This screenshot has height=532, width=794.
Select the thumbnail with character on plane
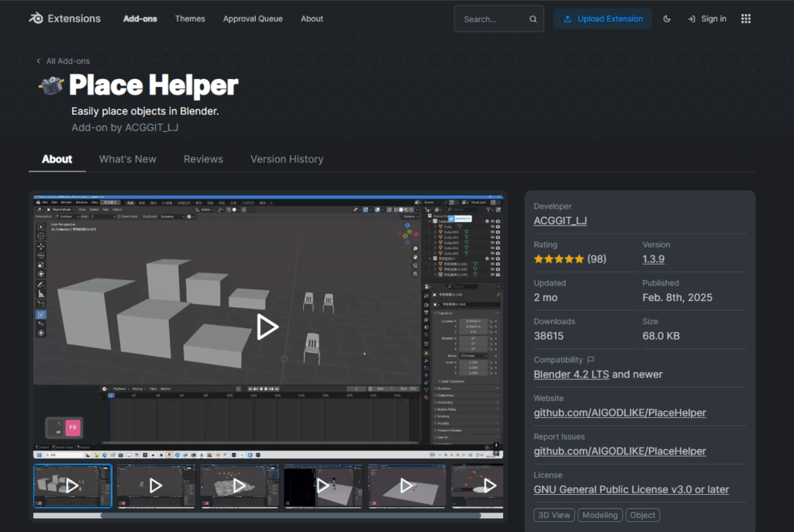tap(323, 486)
